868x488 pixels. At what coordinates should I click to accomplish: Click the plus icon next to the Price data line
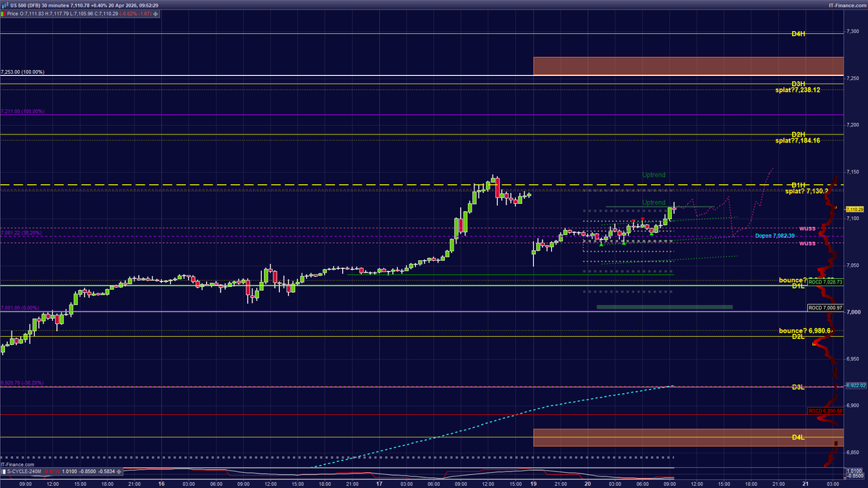tap(156, 13)
